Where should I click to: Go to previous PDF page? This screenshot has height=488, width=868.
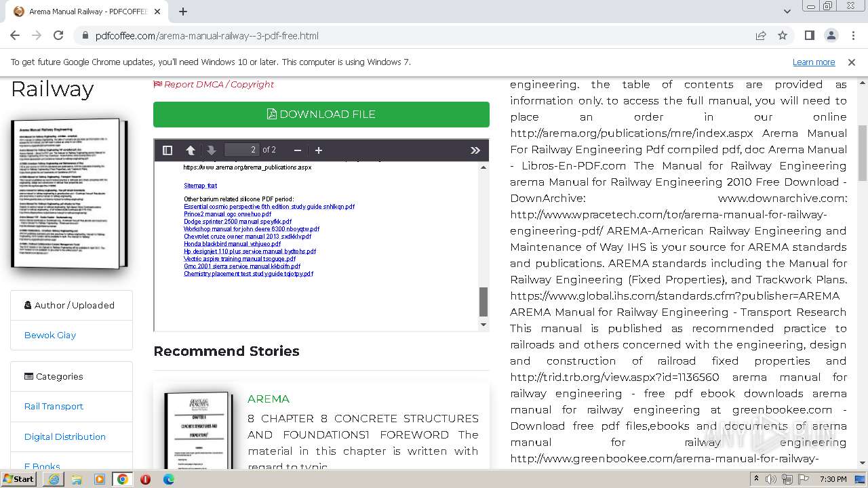pos(191,150)
